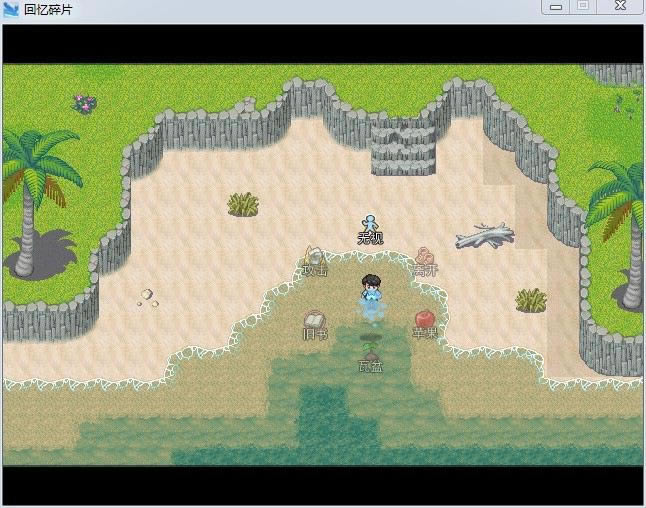
Task: Use the 苹果 (Apple) item icon
Action: coord(425,319)
